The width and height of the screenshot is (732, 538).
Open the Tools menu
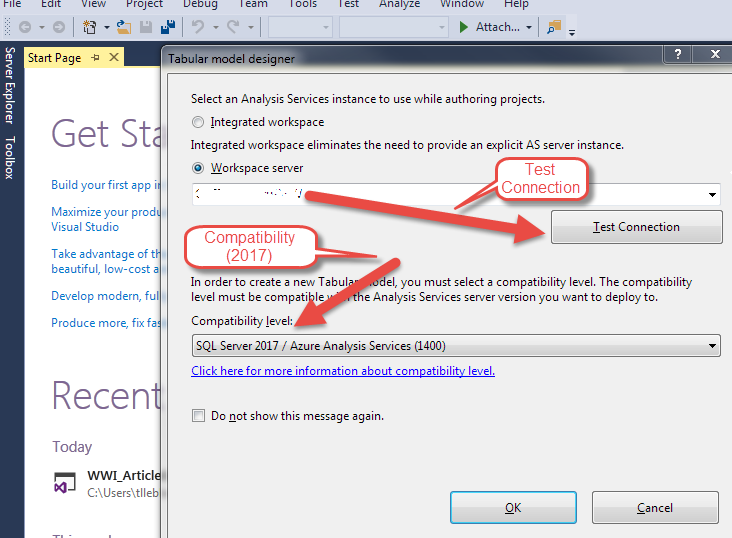click(x=303, y=4)
